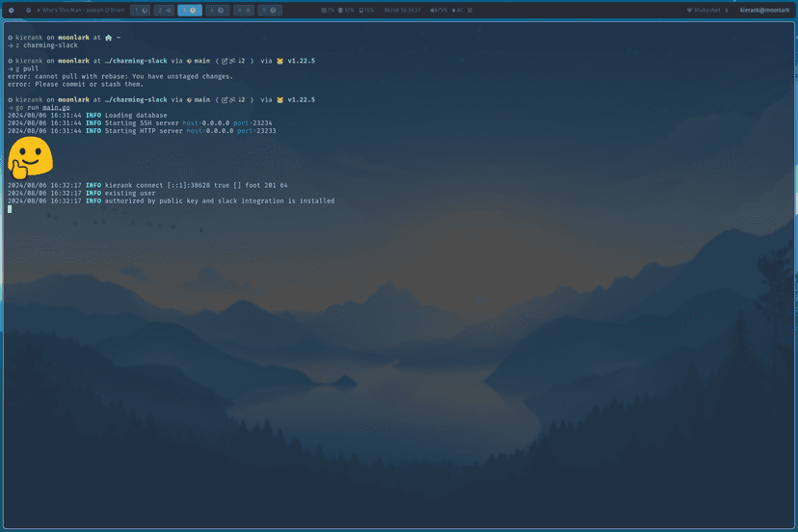Switch to workspace 8
The height and width of the screenshot is (532, 798).
click(244, 10)
